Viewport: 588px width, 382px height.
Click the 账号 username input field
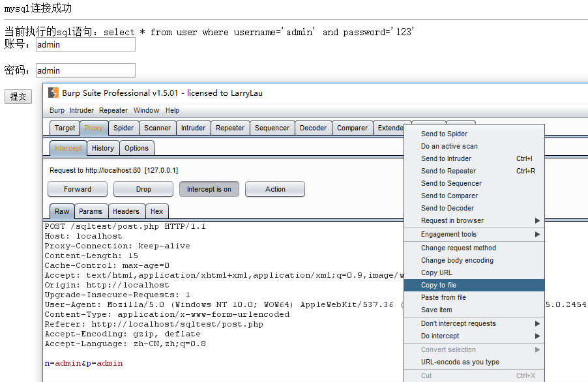(x=85, y=44)
